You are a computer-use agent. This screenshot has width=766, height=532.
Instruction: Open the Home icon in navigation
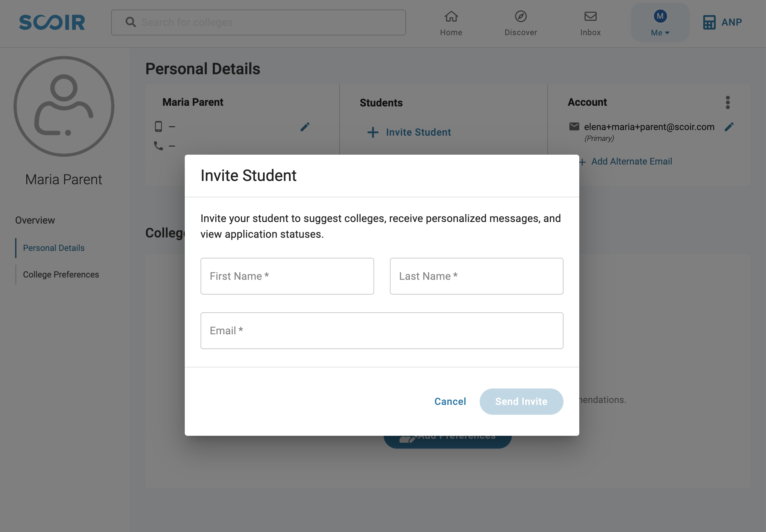click(451, 16)
